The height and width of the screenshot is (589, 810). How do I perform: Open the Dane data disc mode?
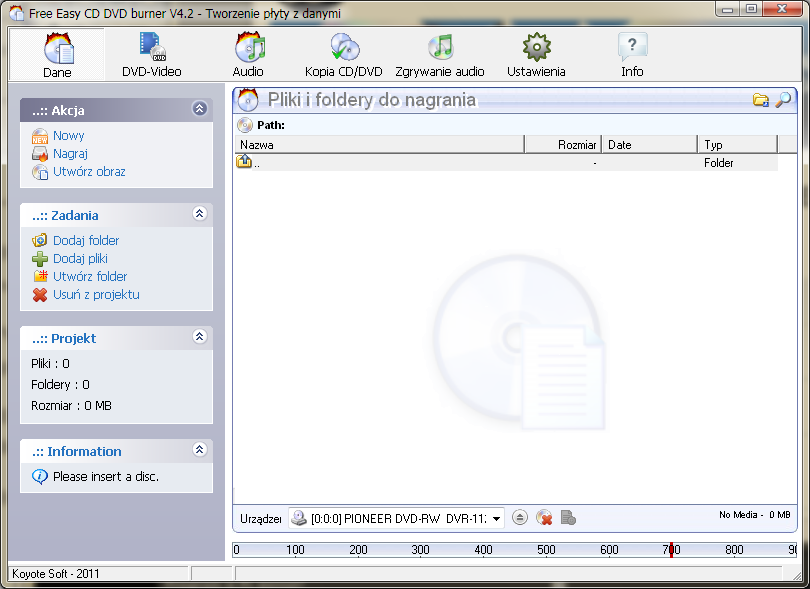[x=57, y=55]
